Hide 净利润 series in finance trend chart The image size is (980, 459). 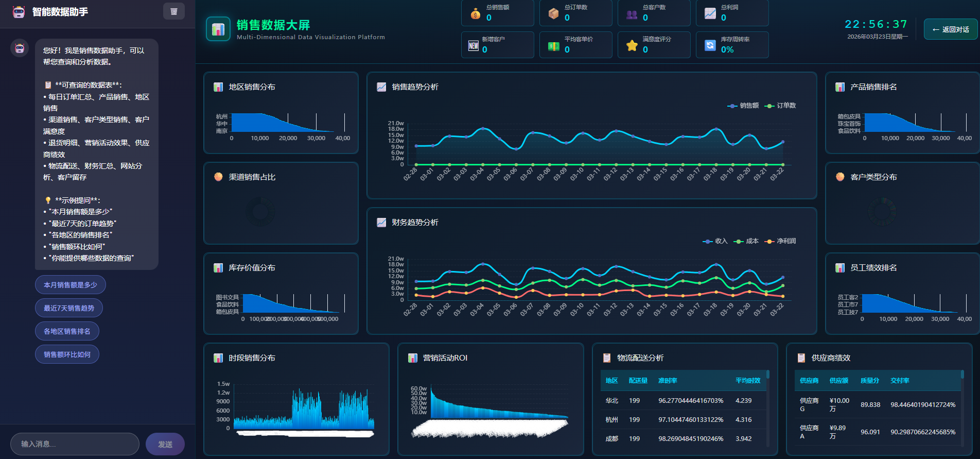tap(780, 241)
